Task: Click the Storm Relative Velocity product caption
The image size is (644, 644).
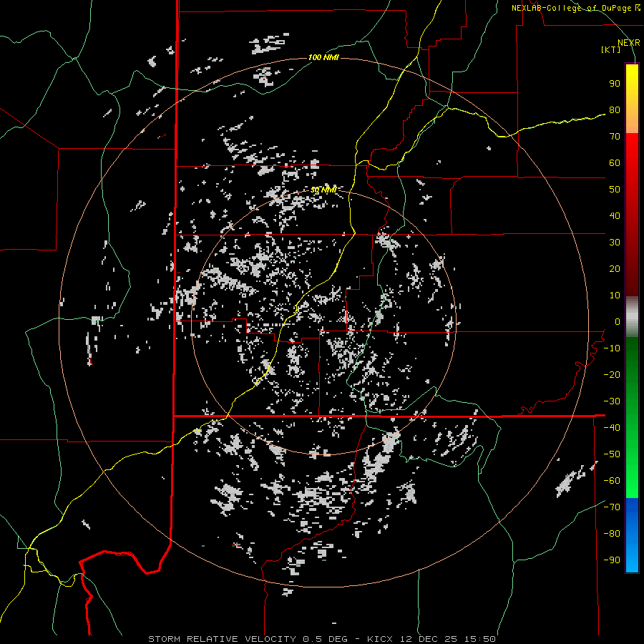Action: click(322, 639)
